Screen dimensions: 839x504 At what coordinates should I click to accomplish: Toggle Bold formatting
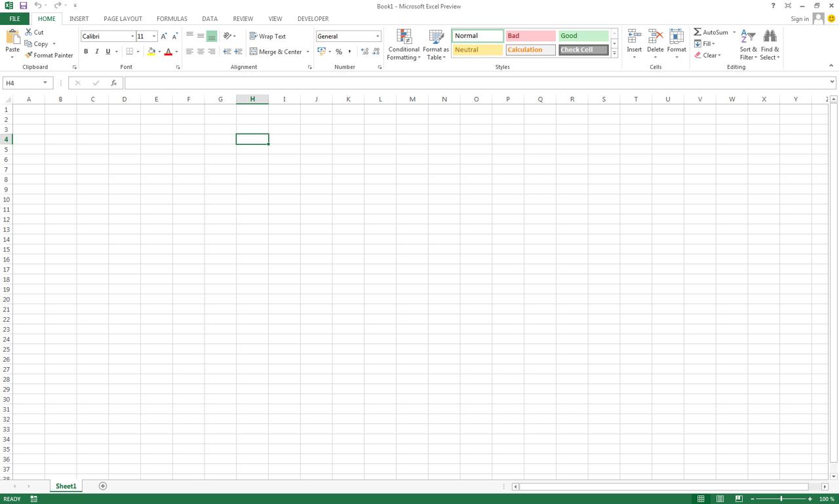coord(86,52)
